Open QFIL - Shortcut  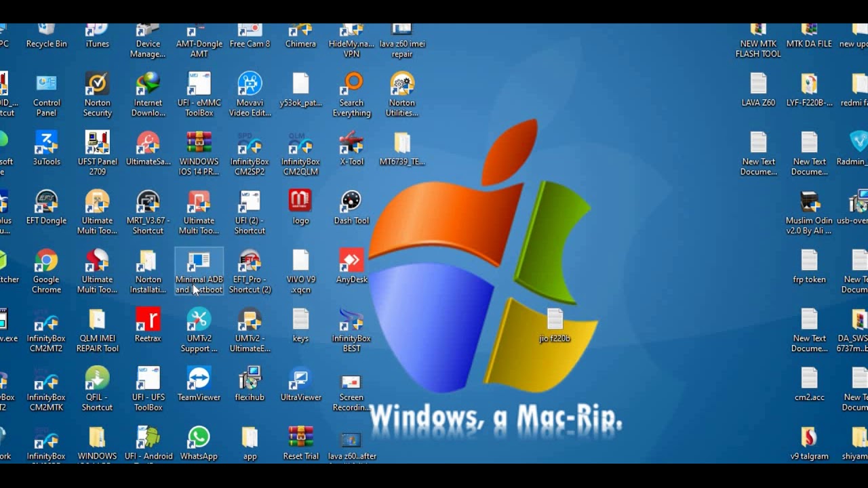click(x=97, y=390)
